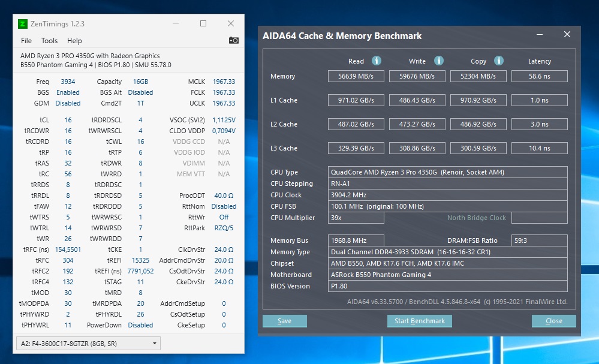
Task: Close the ZenTimings window
Action: click(231, 23)
